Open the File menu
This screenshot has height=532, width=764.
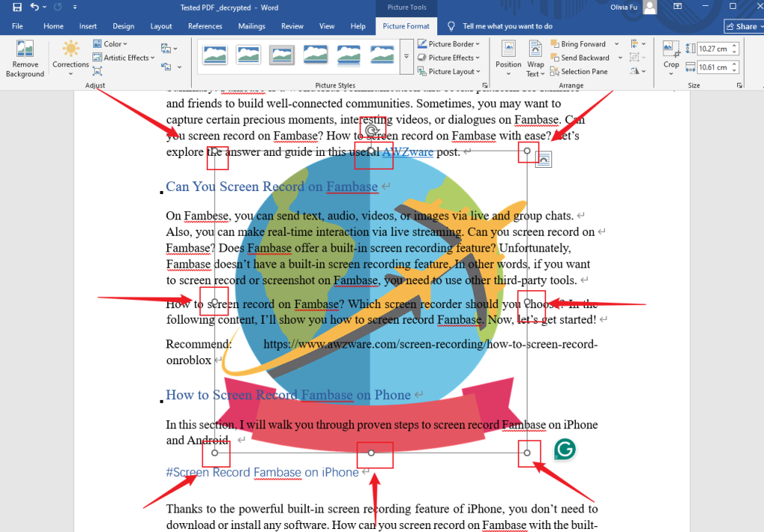coord(17,25)
